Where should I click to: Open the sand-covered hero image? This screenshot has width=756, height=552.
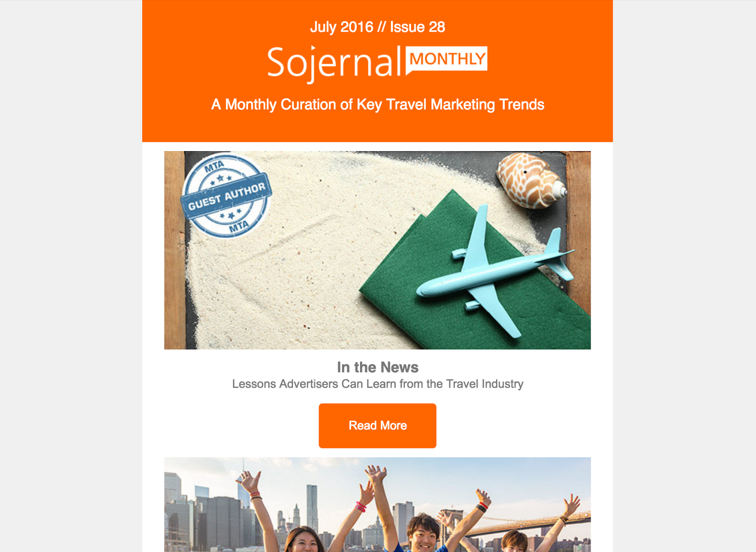click(x=378, y=250)
